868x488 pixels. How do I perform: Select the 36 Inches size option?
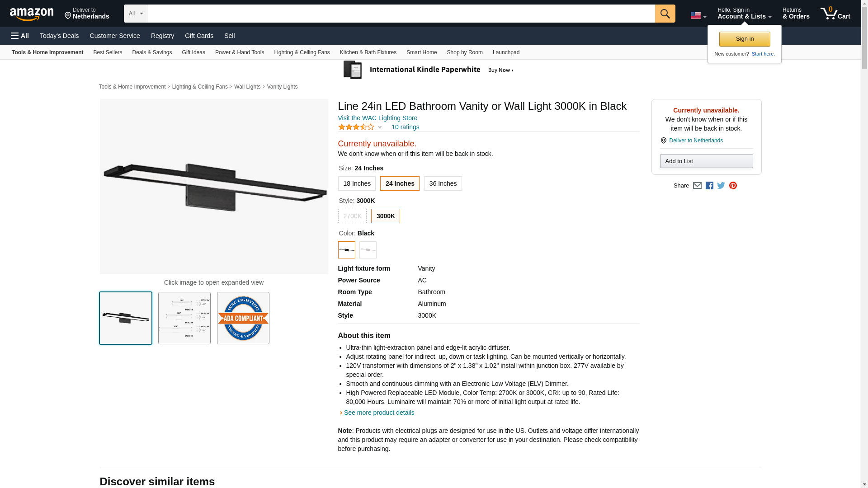pos(443,183)
